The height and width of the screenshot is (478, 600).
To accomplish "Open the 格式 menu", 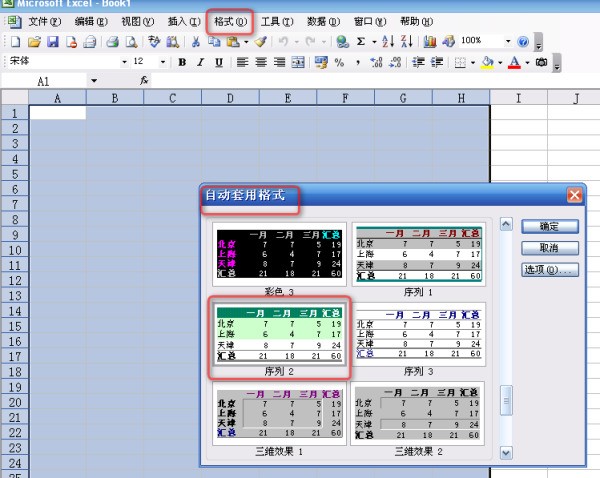I will tap(230, 21).
